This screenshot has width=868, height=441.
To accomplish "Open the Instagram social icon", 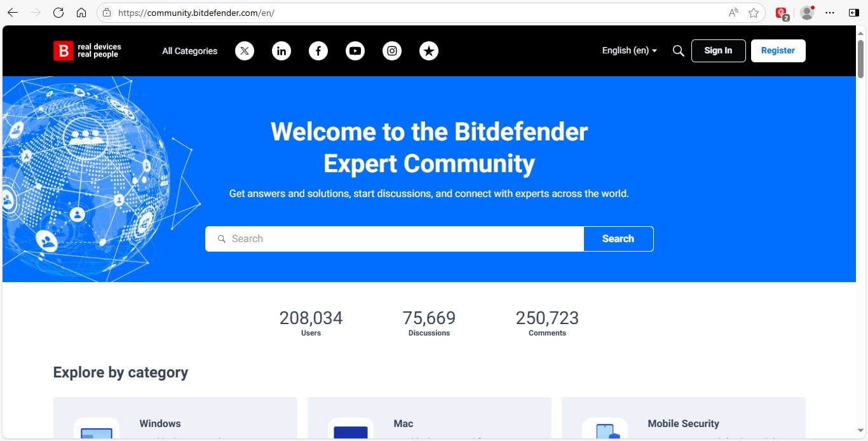I will click(x=392, y=51).
